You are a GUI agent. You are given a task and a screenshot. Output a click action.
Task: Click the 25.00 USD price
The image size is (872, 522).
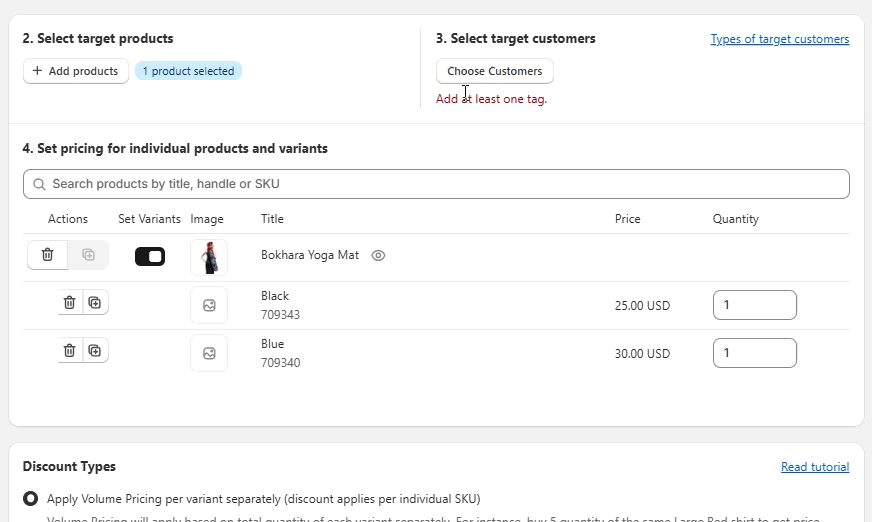point(642,306)
